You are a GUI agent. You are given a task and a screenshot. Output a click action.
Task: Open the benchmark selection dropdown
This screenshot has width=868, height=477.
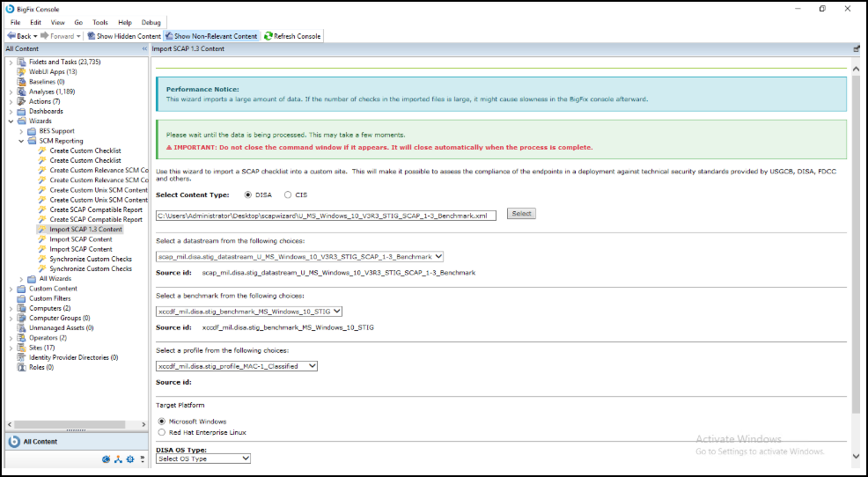249,312
